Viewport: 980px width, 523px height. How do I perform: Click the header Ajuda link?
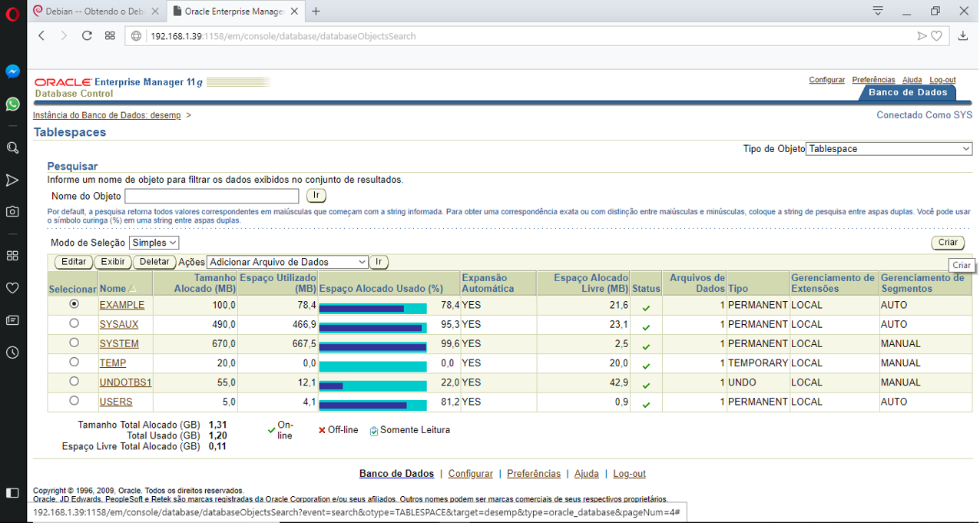tap(912, 80)
